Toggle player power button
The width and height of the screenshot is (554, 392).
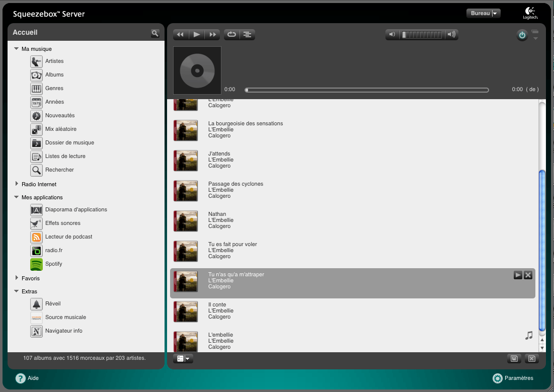(x=522, y=35)
